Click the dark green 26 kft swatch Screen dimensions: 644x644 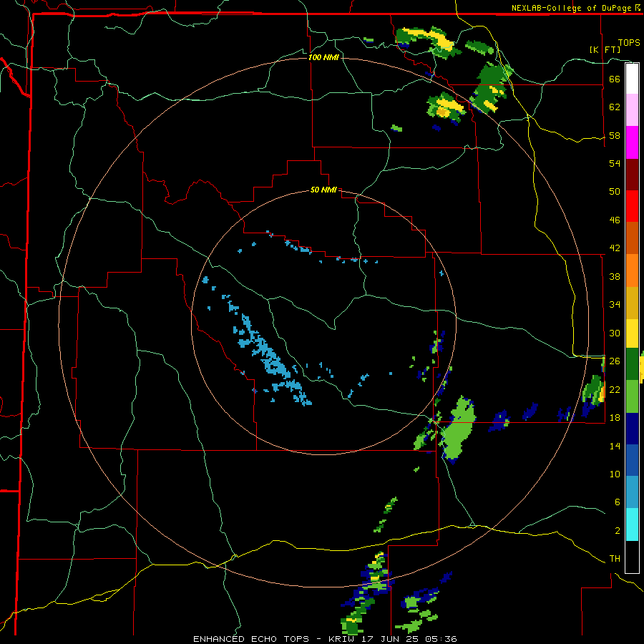pos(632,364)
